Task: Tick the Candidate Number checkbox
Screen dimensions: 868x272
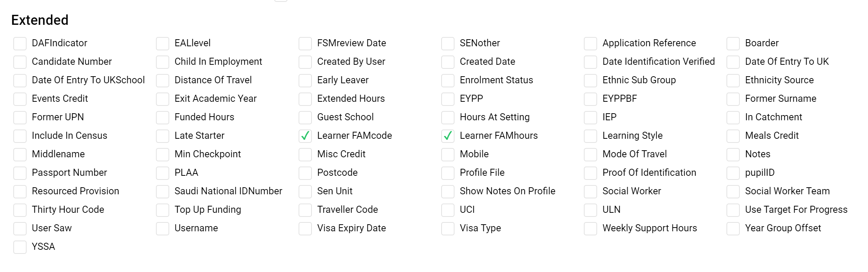Action: tap(20, 62)
